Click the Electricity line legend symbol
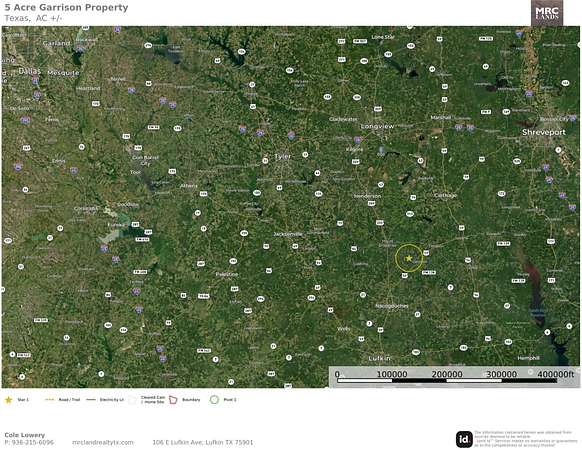582x450 pixels. [x=91, y=400]
